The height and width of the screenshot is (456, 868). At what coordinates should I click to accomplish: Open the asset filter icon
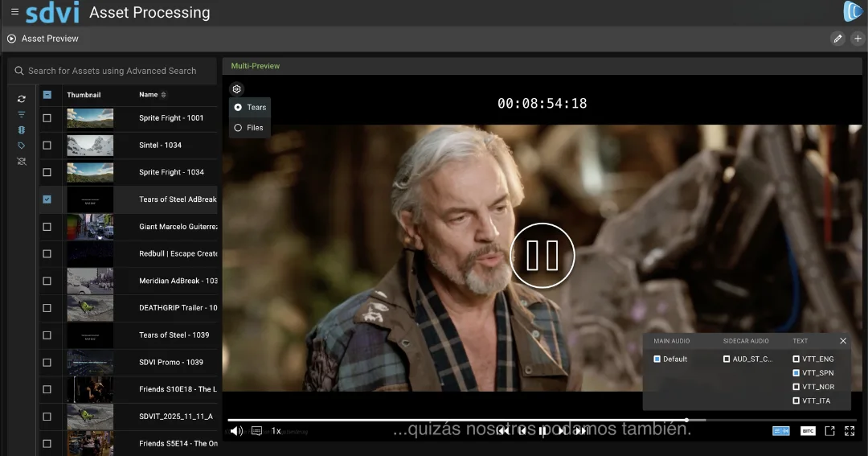pos(22,115)
